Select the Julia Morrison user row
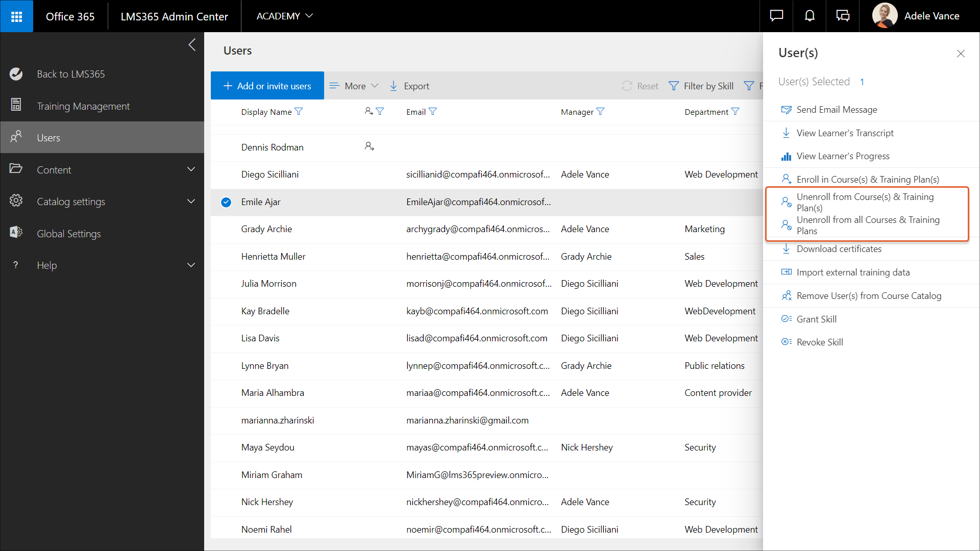This screenshot has width=980, height=551. point(268,284)
